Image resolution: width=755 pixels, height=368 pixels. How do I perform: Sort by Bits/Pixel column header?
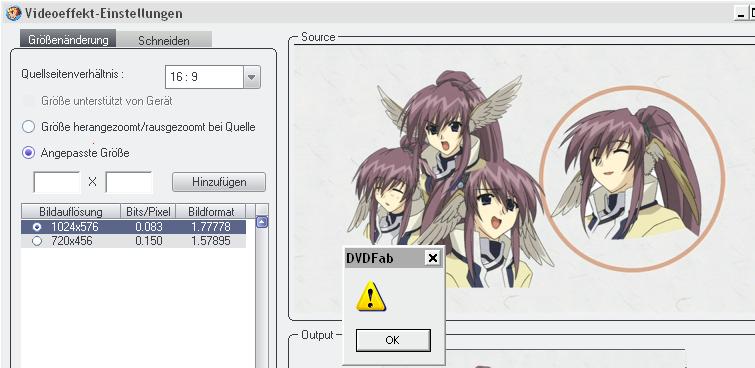point(148,211)
